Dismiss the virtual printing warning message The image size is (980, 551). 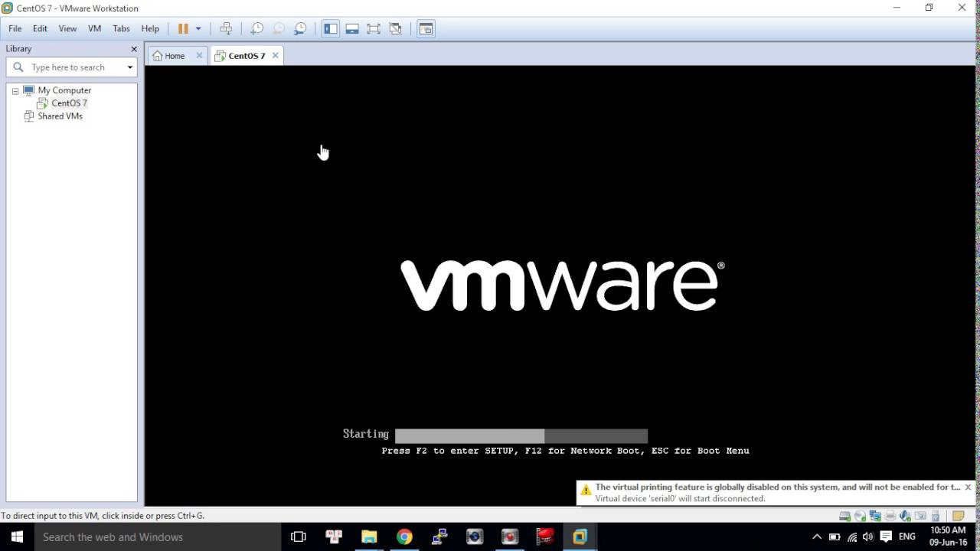968,487
